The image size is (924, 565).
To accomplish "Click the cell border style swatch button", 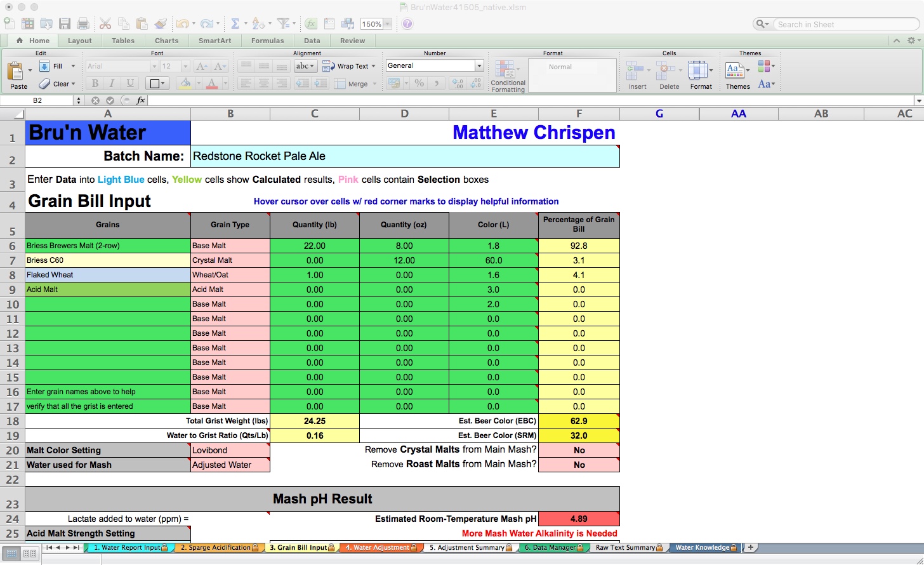I will tap(154, 83).
